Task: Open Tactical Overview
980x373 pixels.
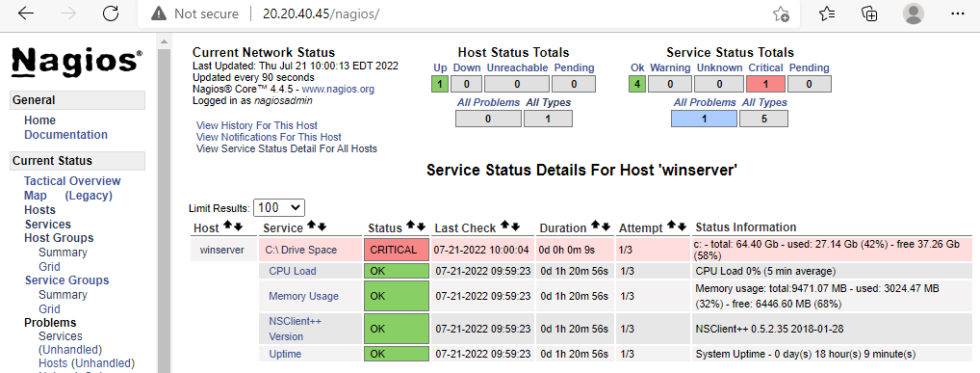Action: [72, 181]
